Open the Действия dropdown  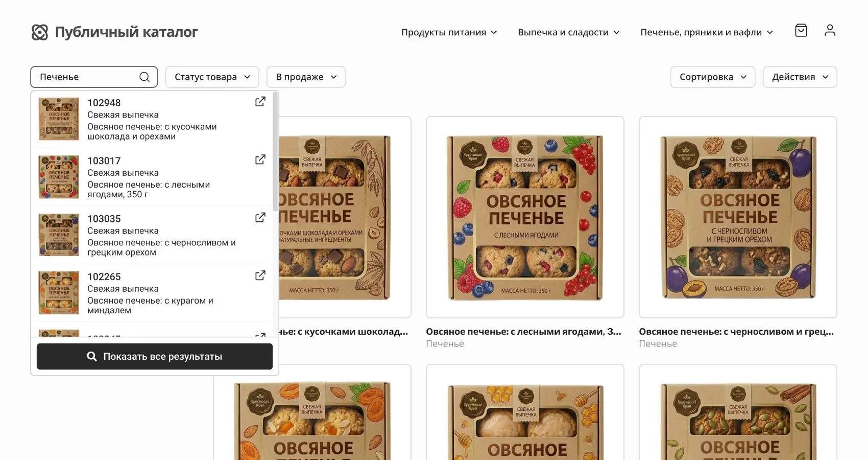[800, 77]
